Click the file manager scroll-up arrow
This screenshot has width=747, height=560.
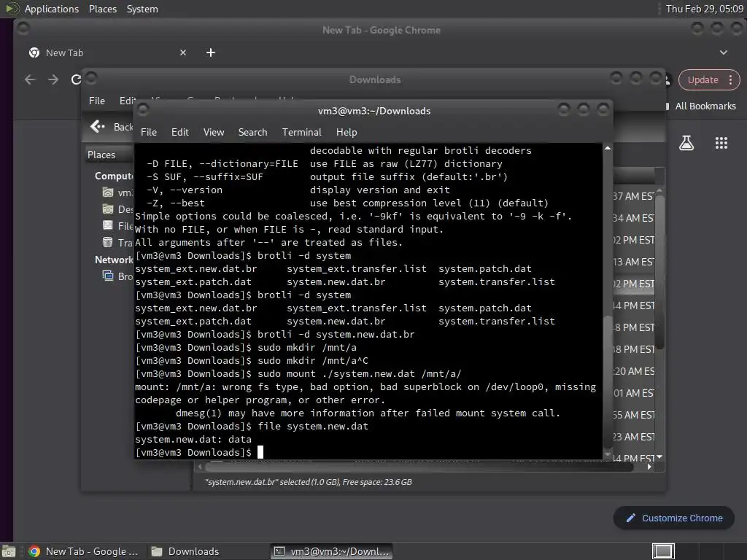coord(659,190)
